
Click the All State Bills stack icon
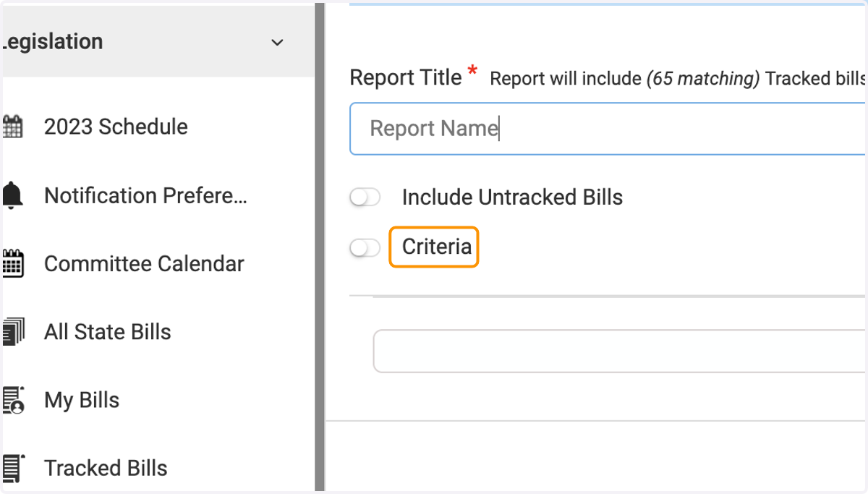[12, 332]
